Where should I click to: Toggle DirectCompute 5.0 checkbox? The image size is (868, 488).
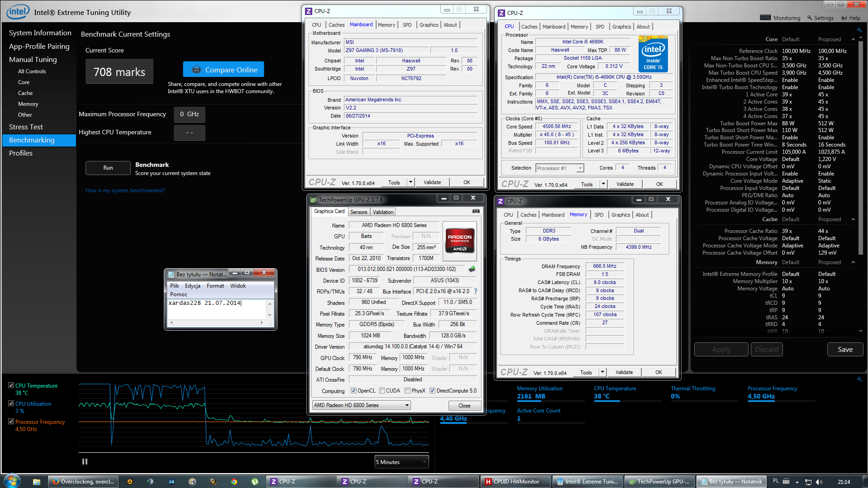pos(432,391)
